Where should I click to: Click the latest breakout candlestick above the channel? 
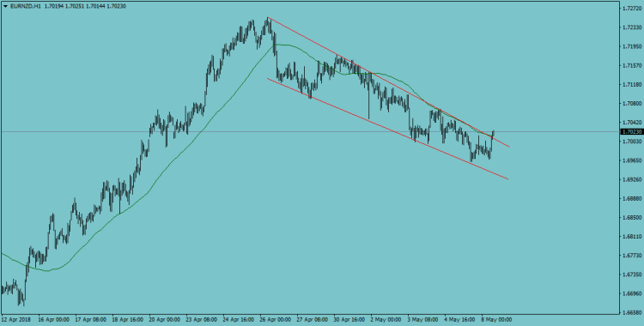tap(493, 134)
